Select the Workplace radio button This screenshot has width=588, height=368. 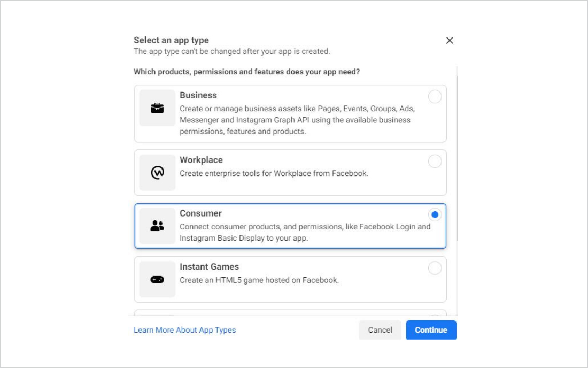(x=435, y=162)
